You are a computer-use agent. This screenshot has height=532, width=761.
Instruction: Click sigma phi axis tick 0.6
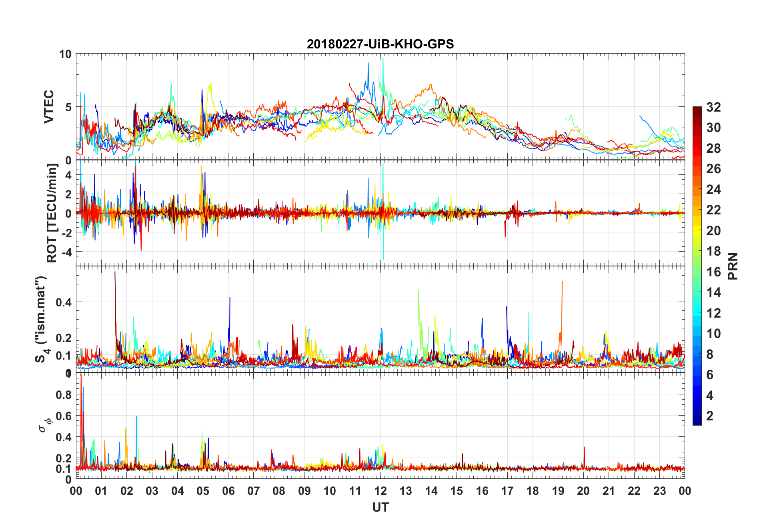click(64, 416)
